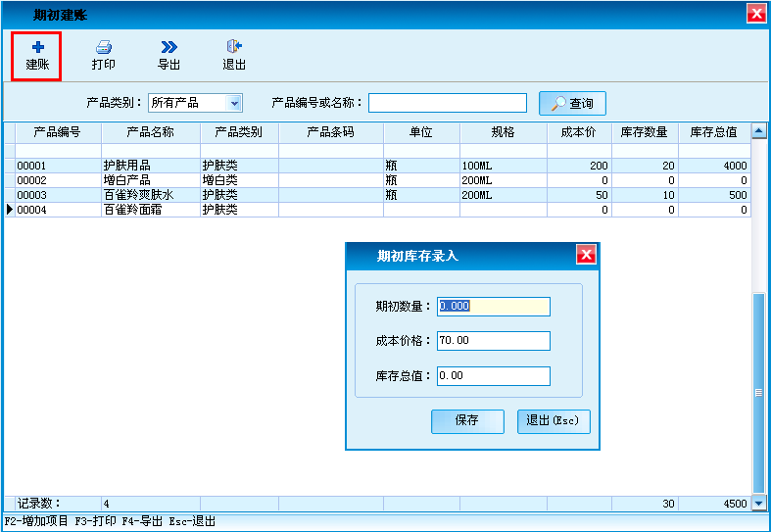Select the 库存总值 input field

point(494,376)
